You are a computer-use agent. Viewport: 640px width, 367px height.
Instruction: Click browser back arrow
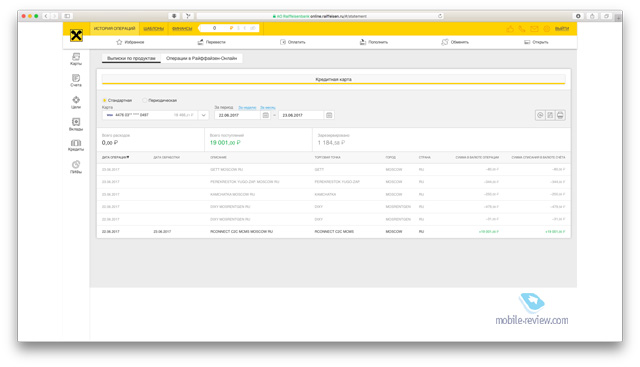tap(46, 16)
